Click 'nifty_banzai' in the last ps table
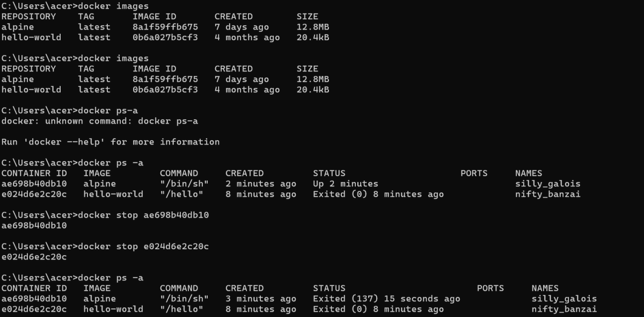Screen dimensions: 644x317 click(564, 309)
